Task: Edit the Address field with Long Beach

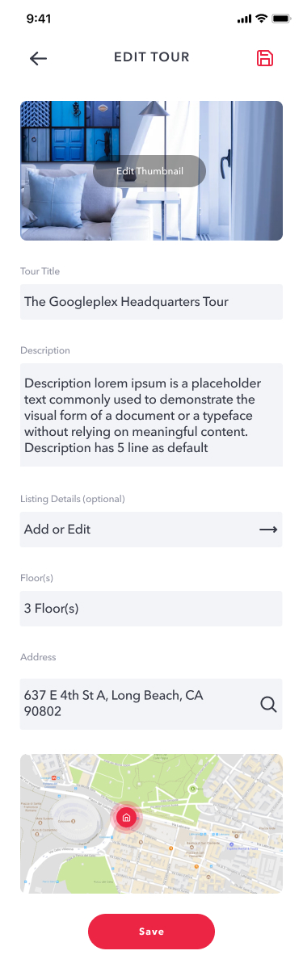Action: (151, 704)
